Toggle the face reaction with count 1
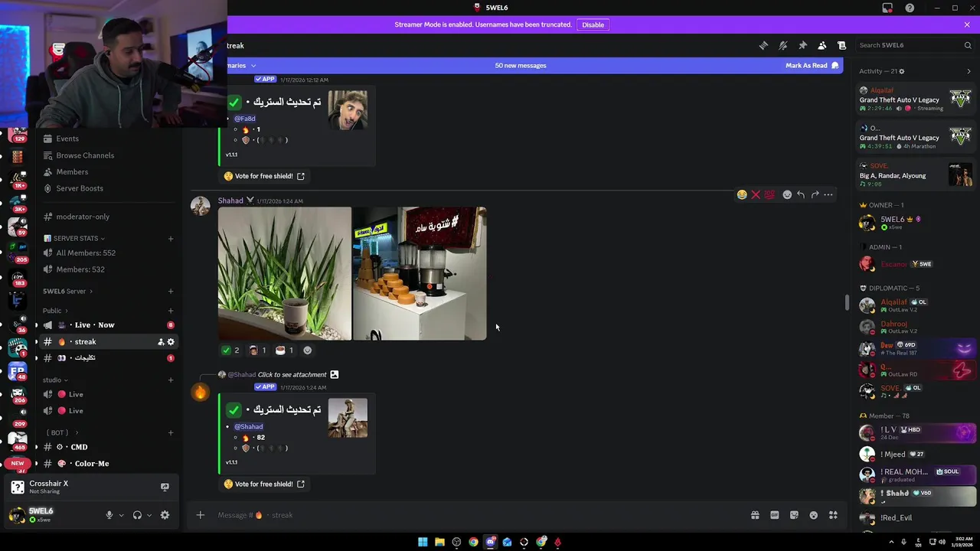 pyautogui.click(x=258, y=350)
